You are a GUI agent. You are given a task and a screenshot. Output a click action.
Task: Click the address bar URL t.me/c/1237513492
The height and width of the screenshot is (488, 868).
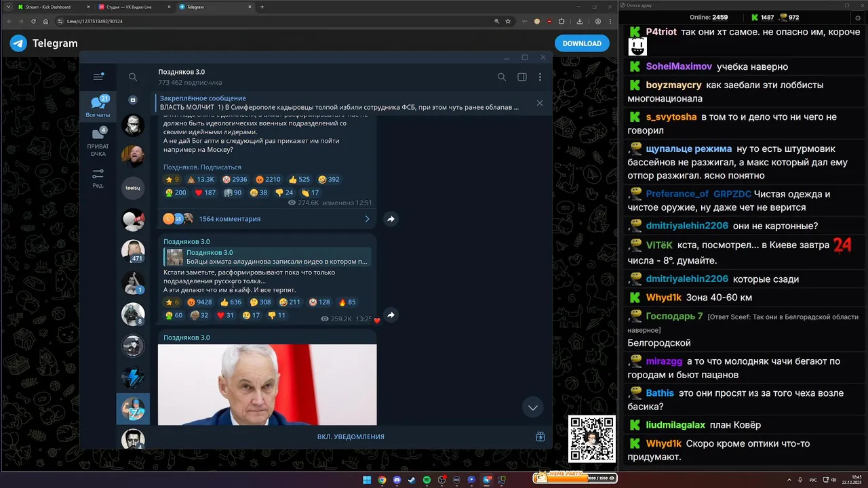click(x=95, y=21)
